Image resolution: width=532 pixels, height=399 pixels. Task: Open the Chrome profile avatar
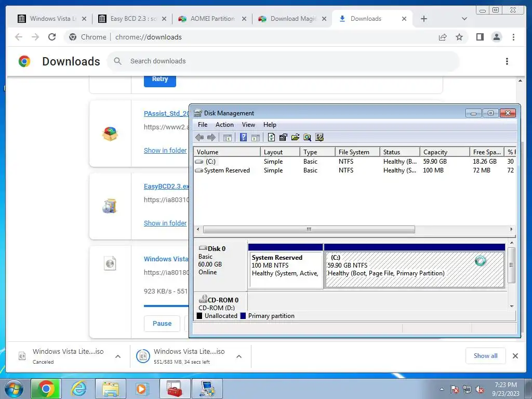(x=496, y=37)
